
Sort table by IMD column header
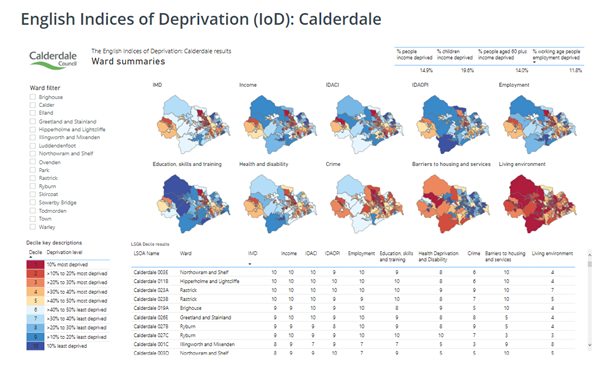click(x=252, y=254)
